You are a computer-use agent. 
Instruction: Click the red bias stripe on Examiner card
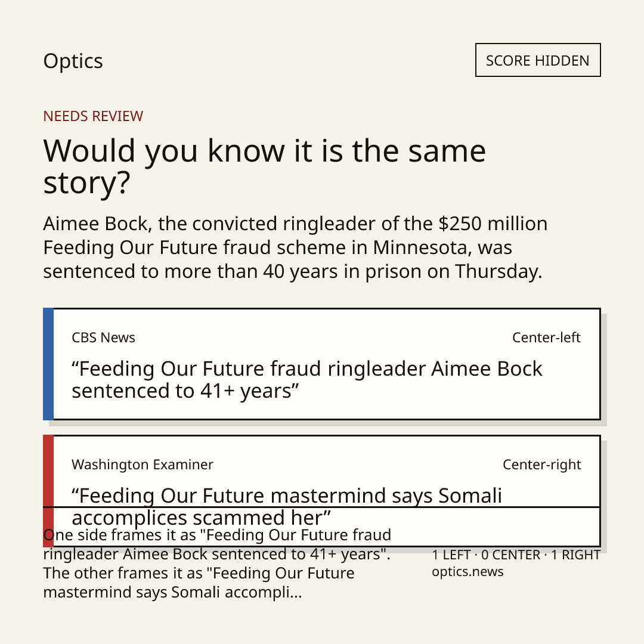(x=48, y=491)
